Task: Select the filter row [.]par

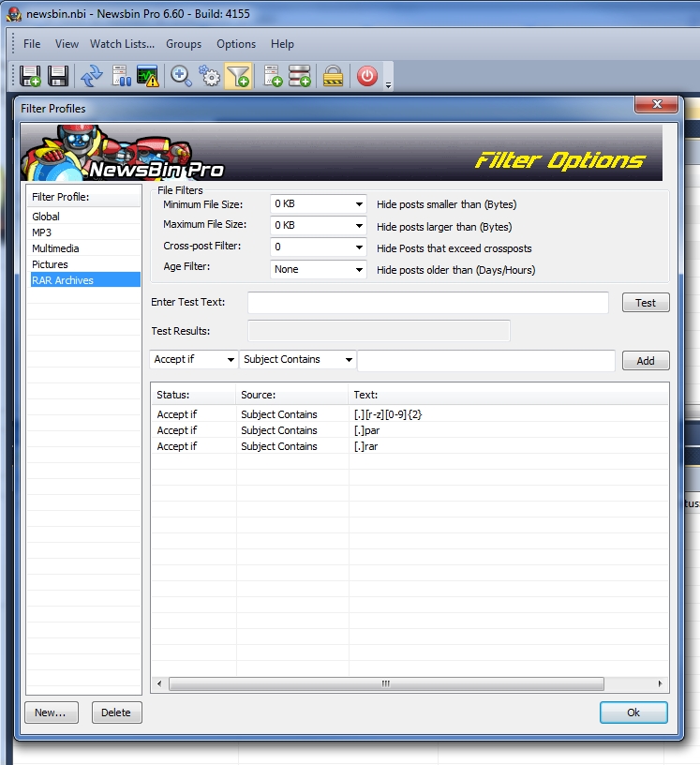Action: 410,430
